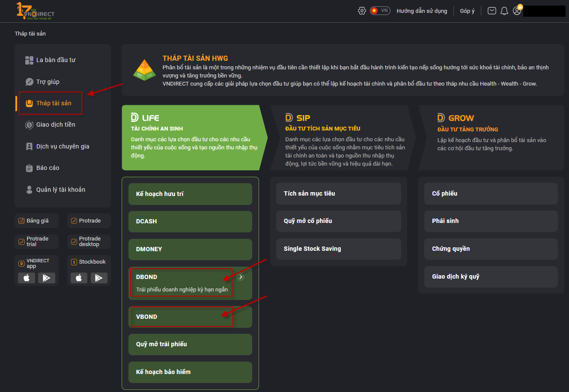Click the Tháp tài sản breadcrumb text
The height and width of the screenshot is (392, 569).
coord(30,34)
